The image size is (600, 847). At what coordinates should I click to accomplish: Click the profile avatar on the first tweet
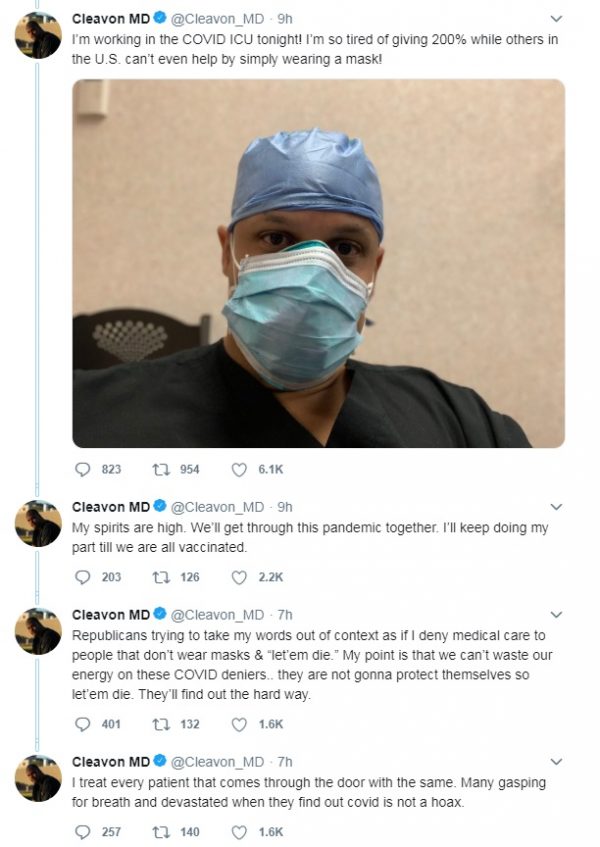coord(39,36)
